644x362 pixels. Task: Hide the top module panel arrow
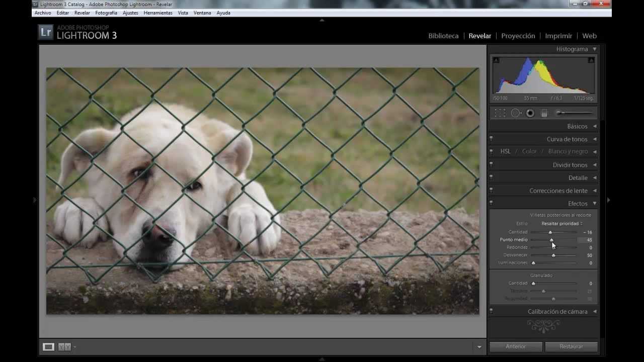click(x=322, y=21)
